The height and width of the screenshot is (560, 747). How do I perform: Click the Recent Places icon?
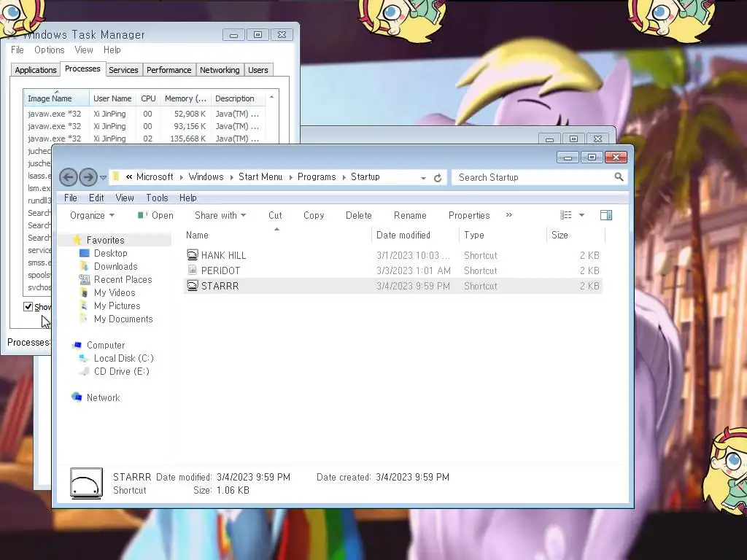tap(85, 279)
